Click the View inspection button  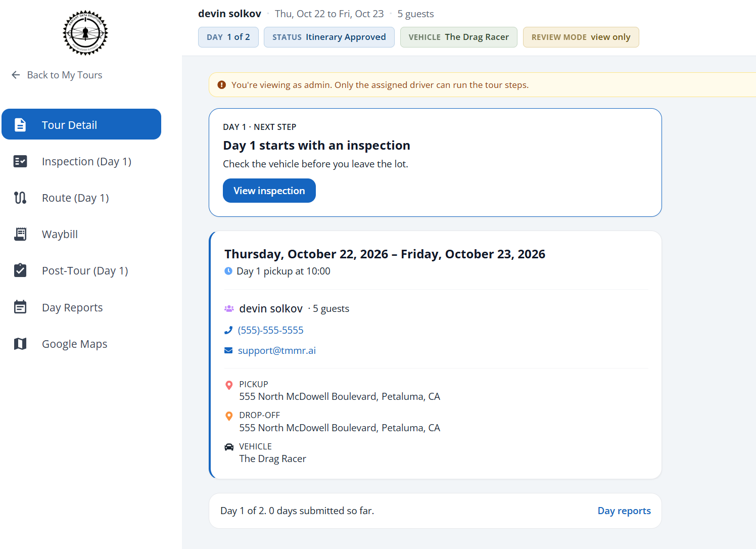click(x=269, y=191)
